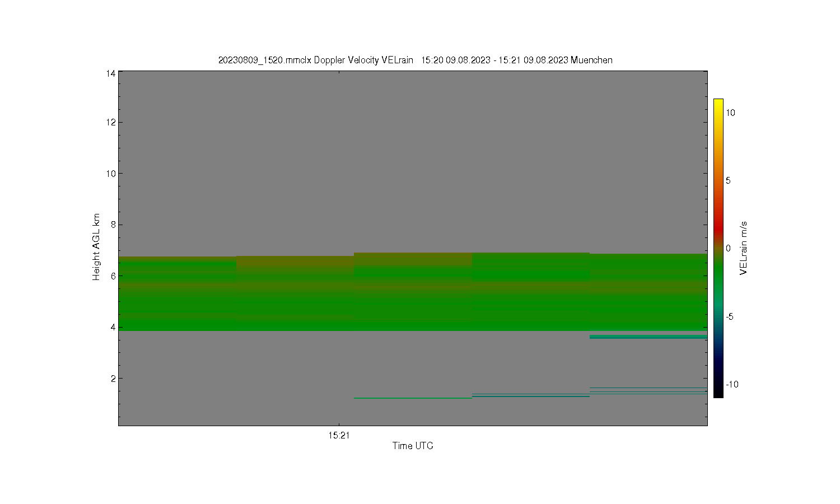The width and height of the screenshot is (840, 504).
Task: Click the plot title text '20230809_1520.mmclx Doppler Velocity VELrain'
Action: coord(315,60)
